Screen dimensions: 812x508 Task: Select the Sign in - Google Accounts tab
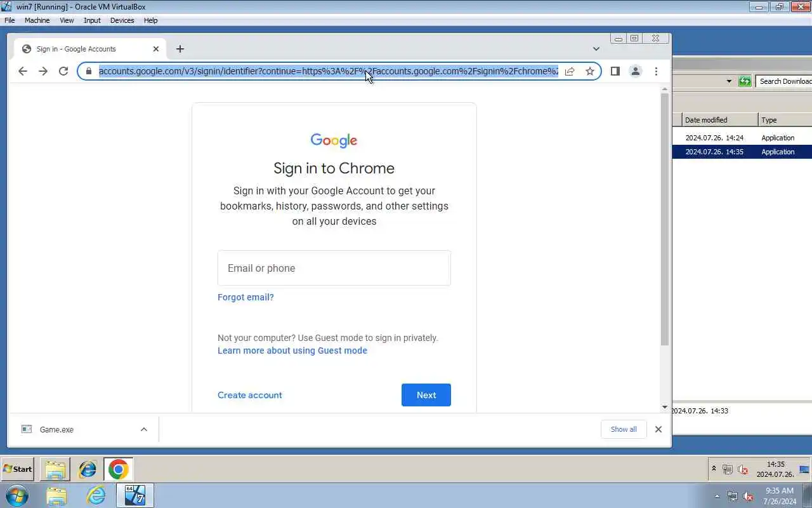[89, 49]
